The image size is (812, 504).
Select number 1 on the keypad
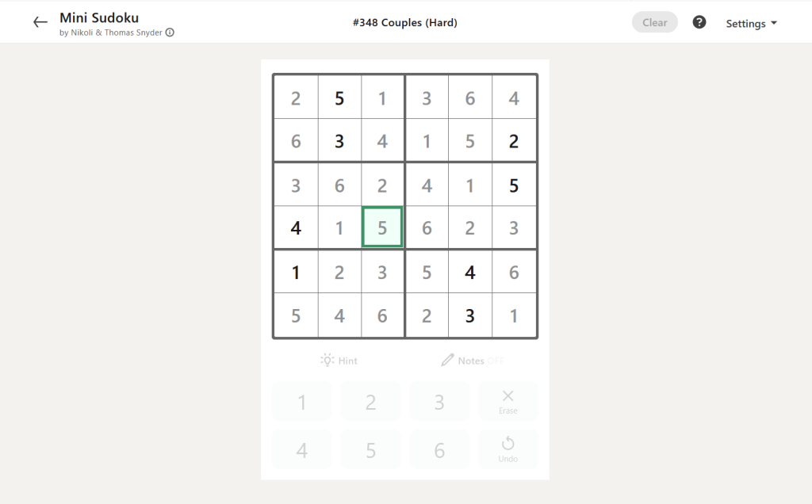click(x=302, y=402)
